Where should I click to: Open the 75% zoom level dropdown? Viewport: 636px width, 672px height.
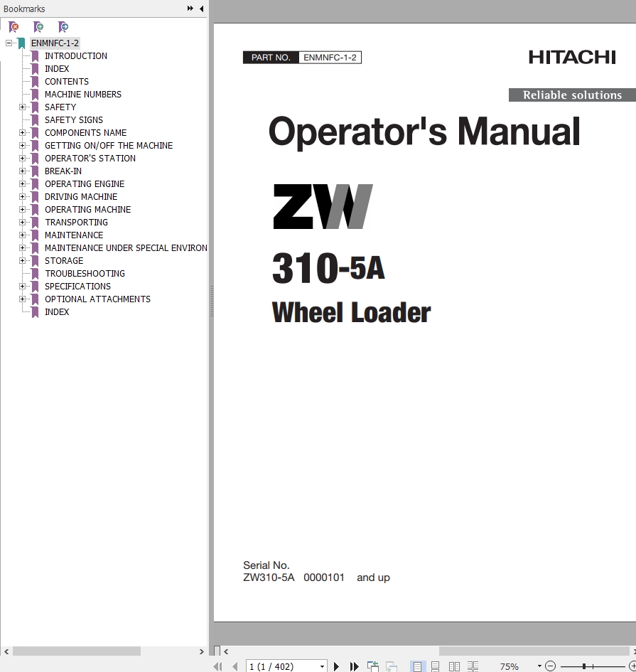click(x=539, y=666)
